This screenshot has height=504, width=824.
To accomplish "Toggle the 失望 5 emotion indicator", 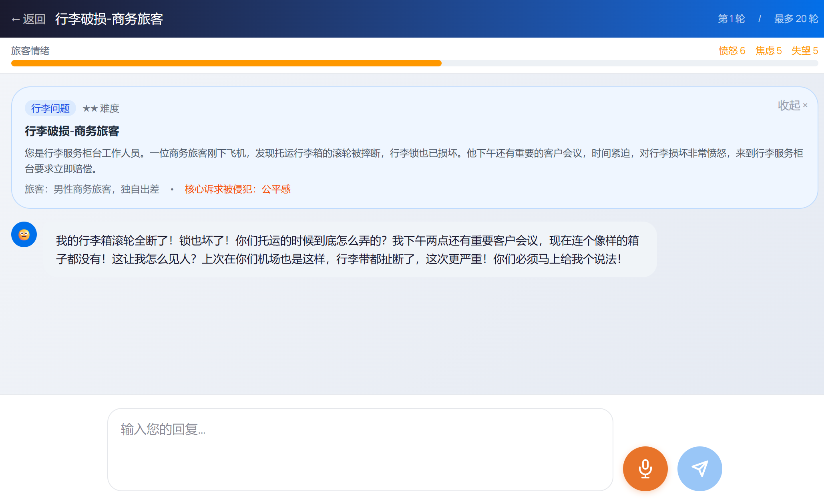I will [x=804, y=51].
